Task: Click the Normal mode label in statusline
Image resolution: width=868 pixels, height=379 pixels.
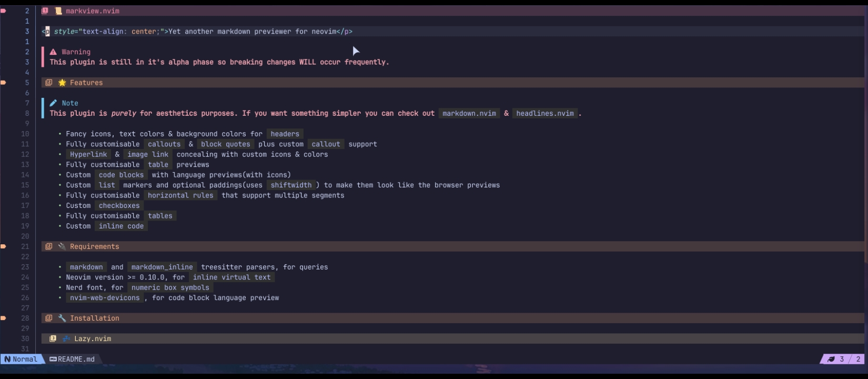Action: [25, 359]
